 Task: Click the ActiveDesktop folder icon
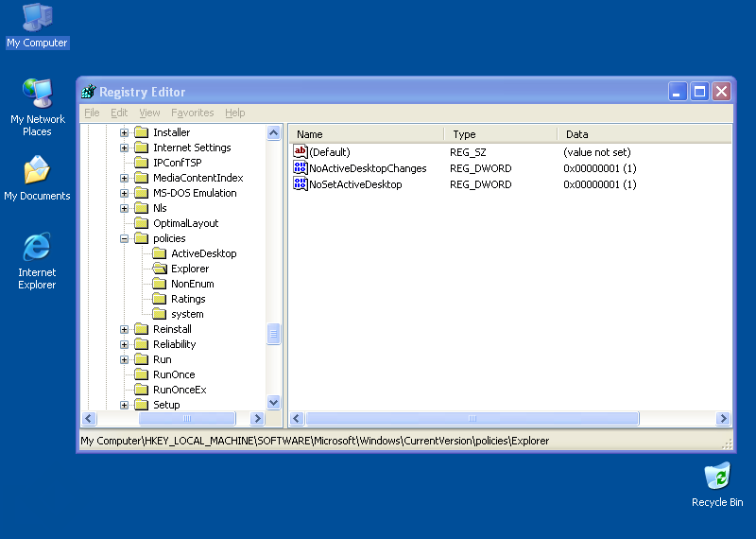159,253
